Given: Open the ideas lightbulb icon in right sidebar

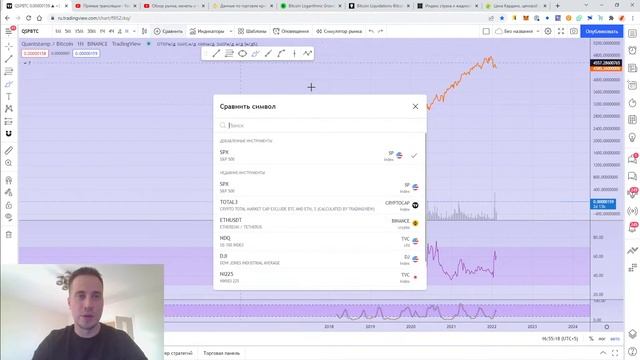Looking at the screenshot, I should 632,137.
